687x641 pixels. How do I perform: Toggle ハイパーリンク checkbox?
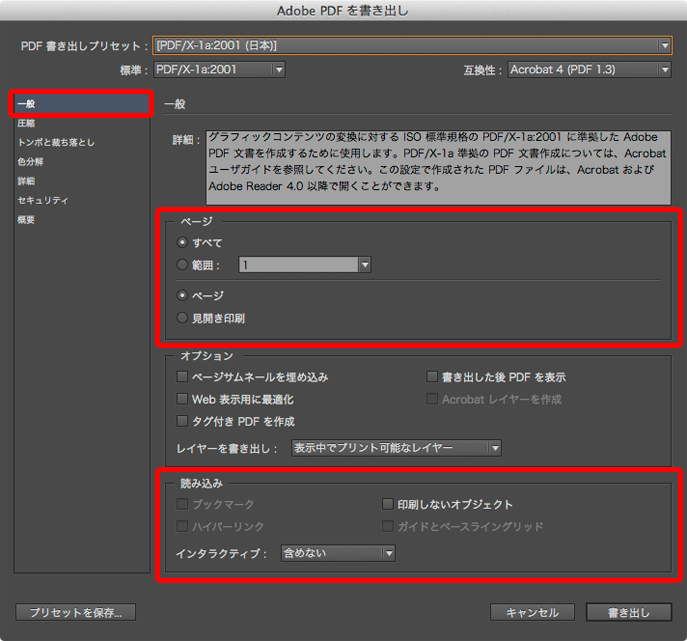pyautogui.click(x=182, y=526)
